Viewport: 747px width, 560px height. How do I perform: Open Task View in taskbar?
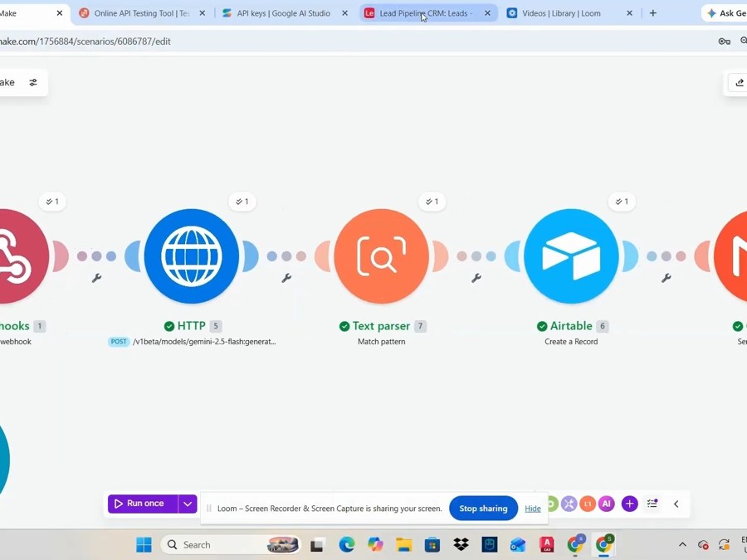[317, 543]
